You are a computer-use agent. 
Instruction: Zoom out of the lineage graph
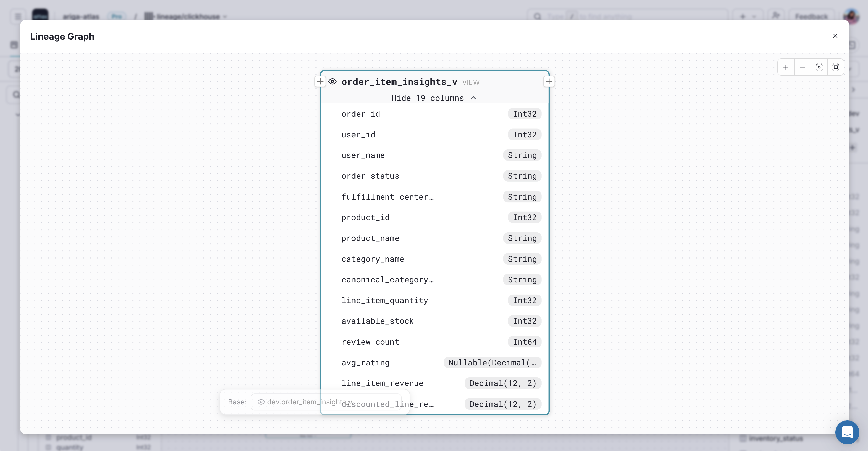coord(802,67)
